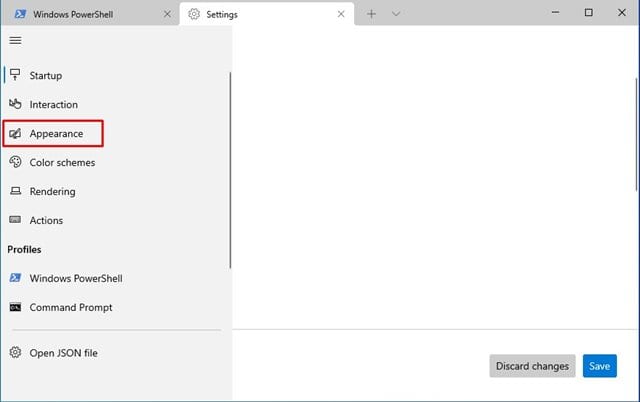
Task: Click the Startup icon in sidebar
Action: [x=15, y=75]
